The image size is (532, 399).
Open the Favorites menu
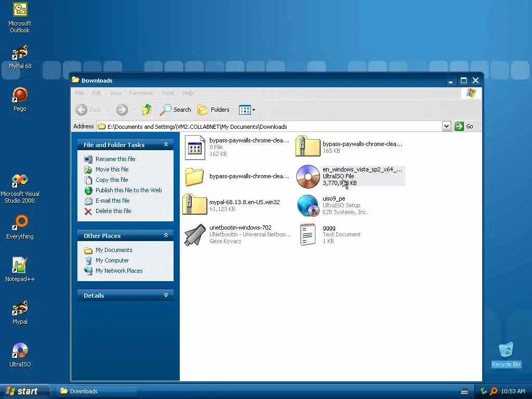point(141,93)
